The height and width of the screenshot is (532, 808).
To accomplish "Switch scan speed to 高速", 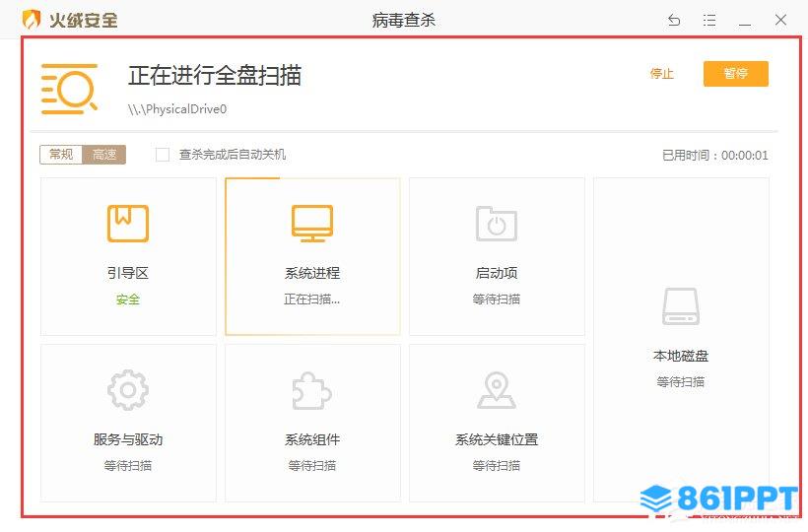I will [104, 155].
